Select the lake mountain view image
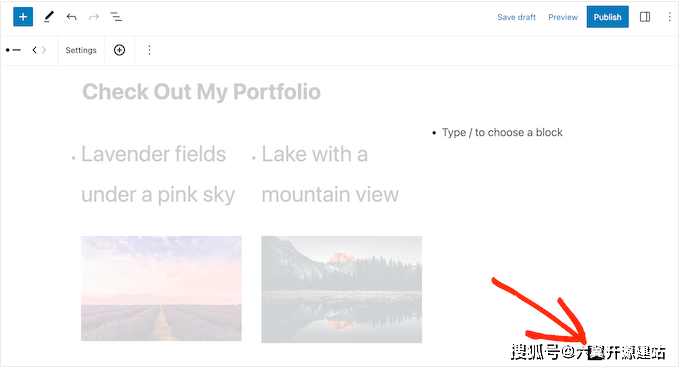The image size is (680, 369). [x=341, y=289]
